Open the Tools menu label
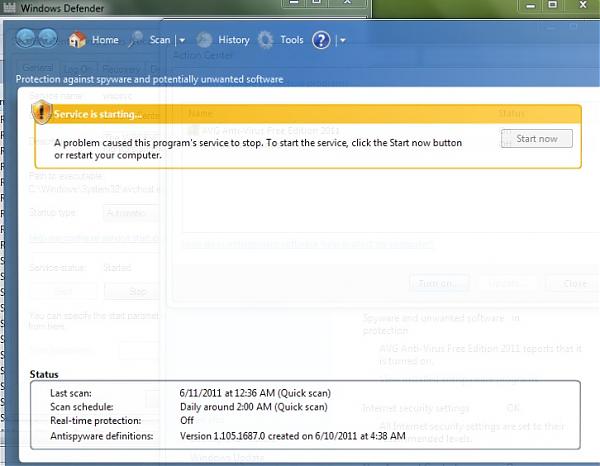Viewport: 600px width, 466px height. (292, 40)
